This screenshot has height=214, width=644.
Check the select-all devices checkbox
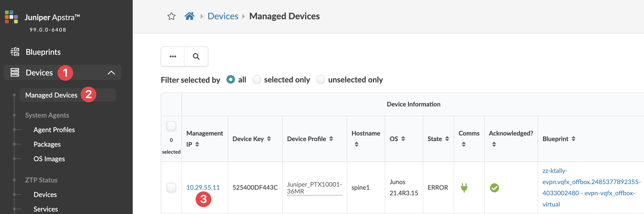point(171,126)
